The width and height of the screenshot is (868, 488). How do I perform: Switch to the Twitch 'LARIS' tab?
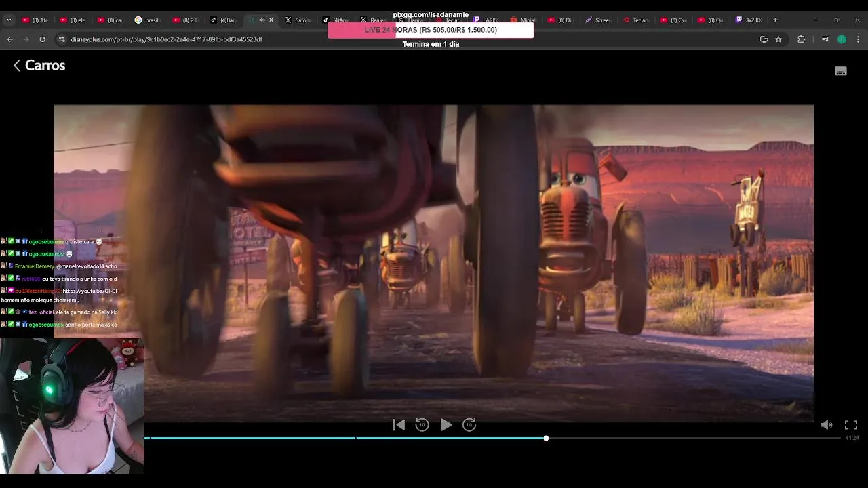click(486, 20)
